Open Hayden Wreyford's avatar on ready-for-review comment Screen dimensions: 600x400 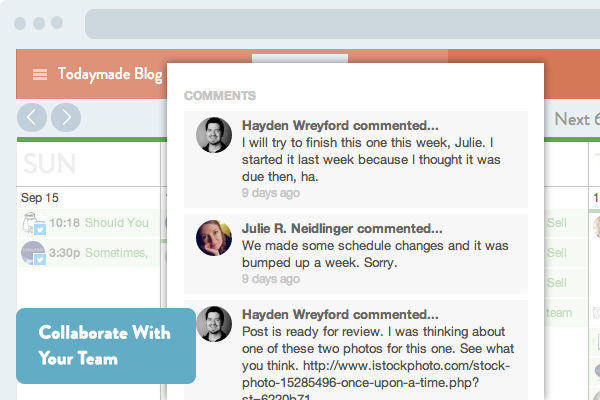[214, 324]
